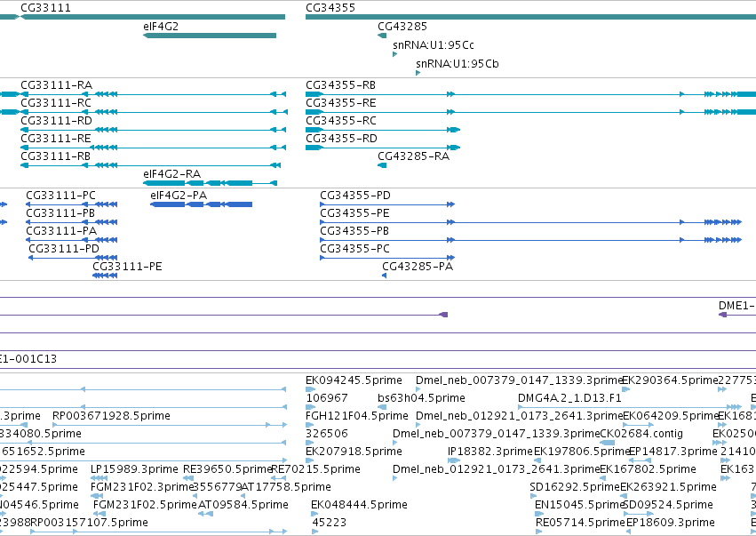
Task: Click EST bs63h04.5prime
Action: [421, 398]
